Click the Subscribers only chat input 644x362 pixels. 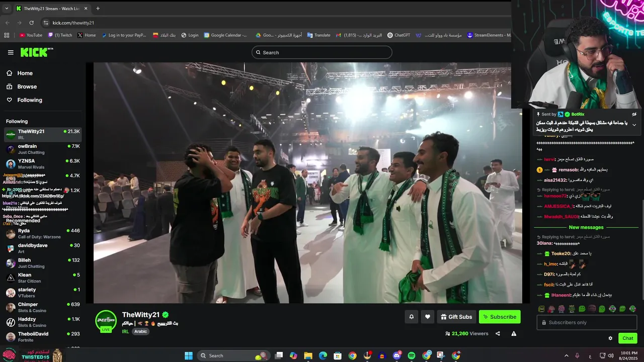(587, 322)
